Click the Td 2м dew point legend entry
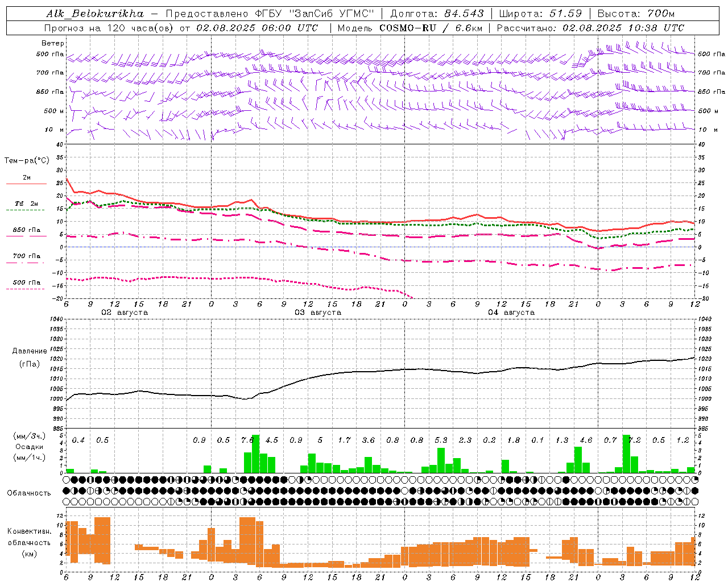 (27, 203)
